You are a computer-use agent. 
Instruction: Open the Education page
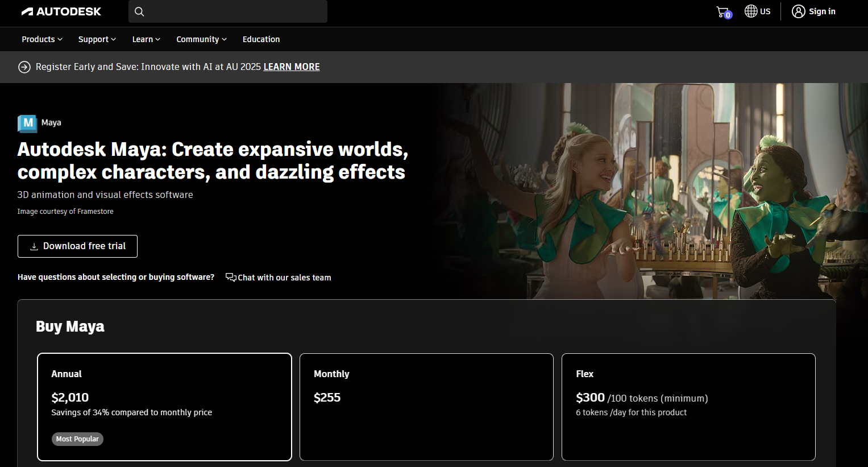click(x=261, y=39)
